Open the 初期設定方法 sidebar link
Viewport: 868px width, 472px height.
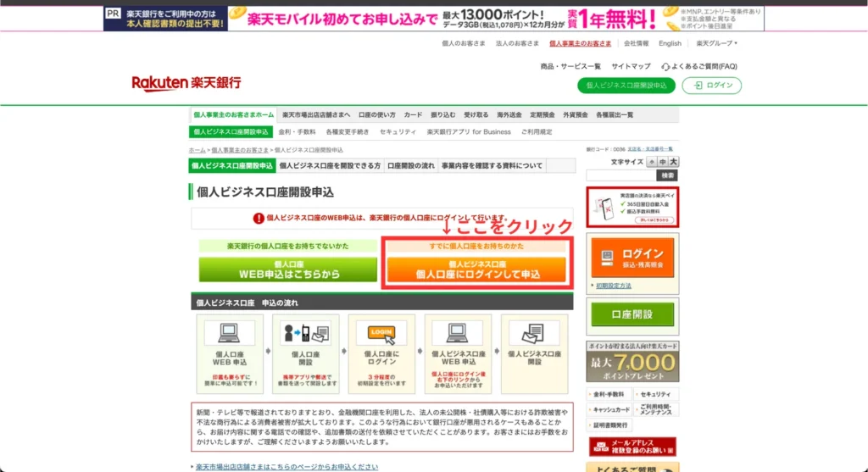pos(614,286)
